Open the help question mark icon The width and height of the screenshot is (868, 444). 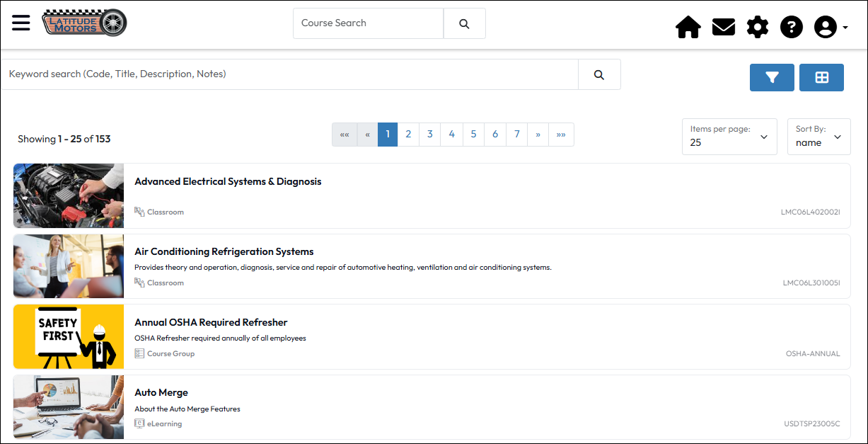(791, 28)
